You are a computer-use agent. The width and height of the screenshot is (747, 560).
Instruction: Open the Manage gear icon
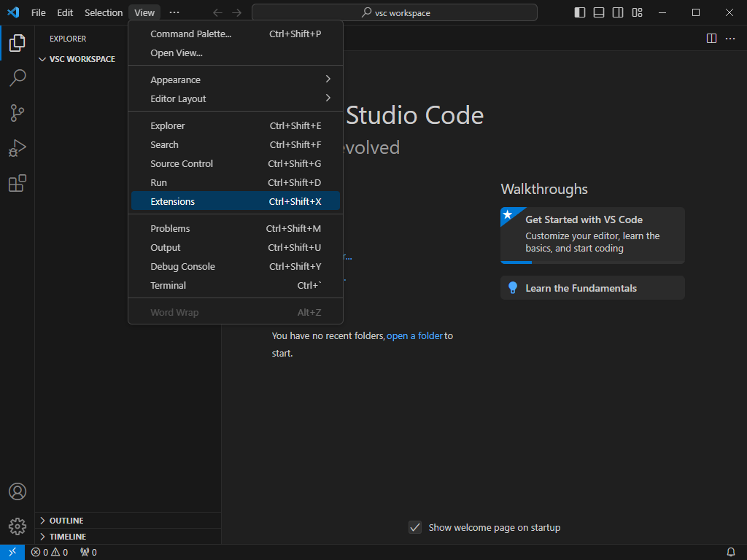(x=18, y=526)
